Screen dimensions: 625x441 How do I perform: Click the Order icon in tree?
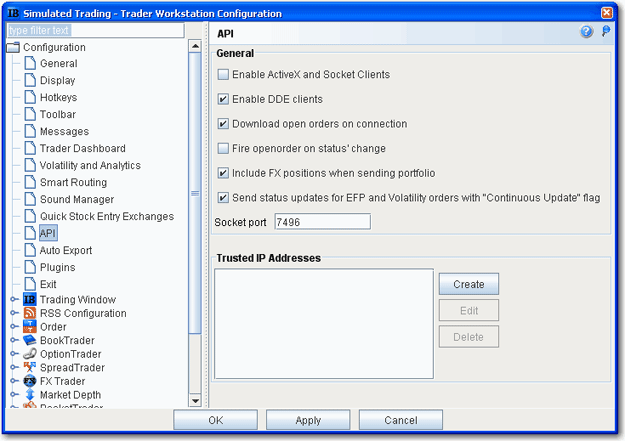point(30,327)
